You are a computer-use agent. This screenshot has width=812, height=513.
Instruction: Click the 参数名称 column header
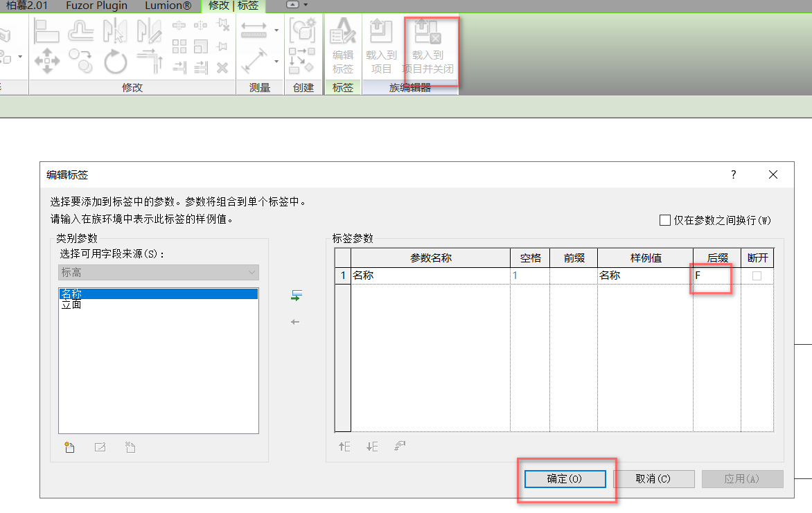431,258
